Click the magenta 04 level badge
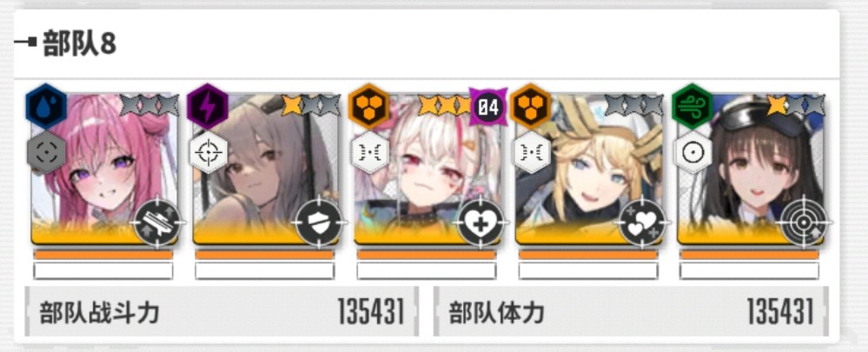The height and width of the screenshot is (352, 868). (488, 106)
